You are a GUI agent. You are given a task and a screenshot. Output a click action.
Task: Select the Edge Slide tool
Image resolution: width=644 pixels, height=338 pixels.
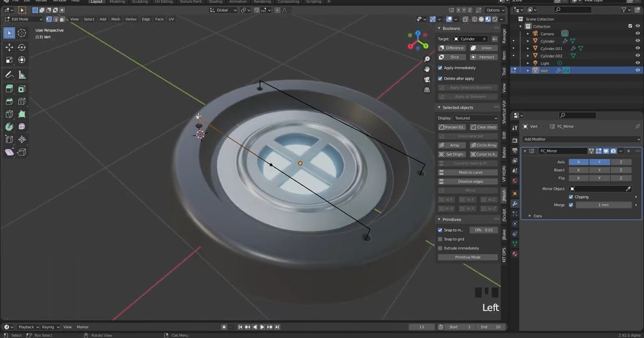pyautogui.click(x=9, y=139)
